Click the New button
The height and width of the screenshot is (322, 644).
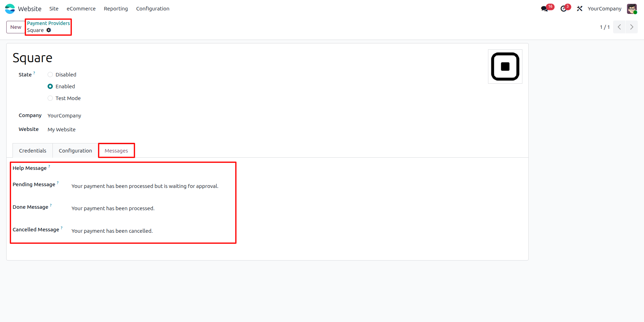[16, 27]
